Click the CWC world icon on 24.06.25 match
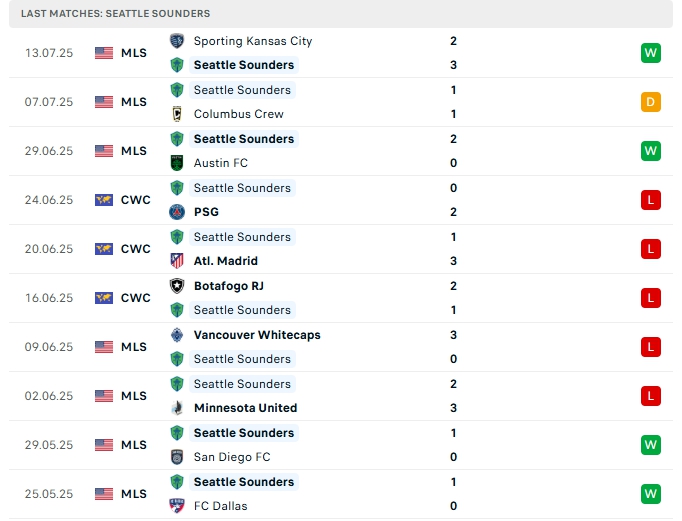This screenshot has height=521, width=682. click(x=104, y=200)
